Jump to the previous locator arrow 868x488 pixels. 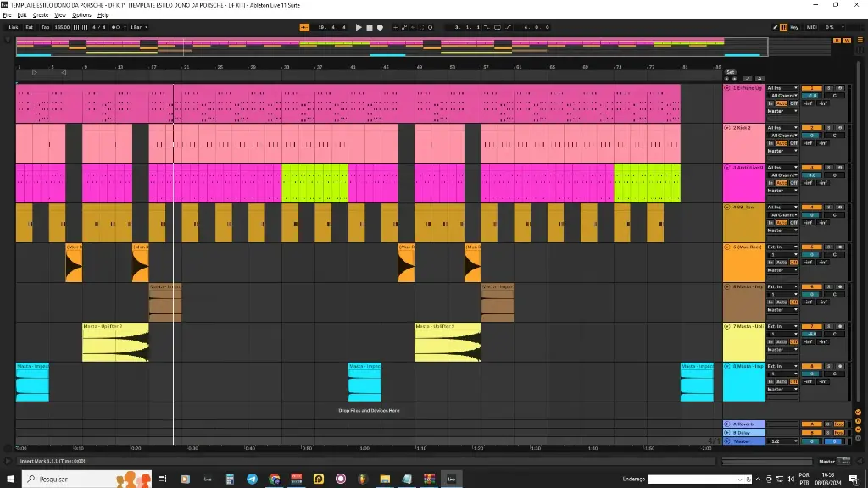click(726, 79)
